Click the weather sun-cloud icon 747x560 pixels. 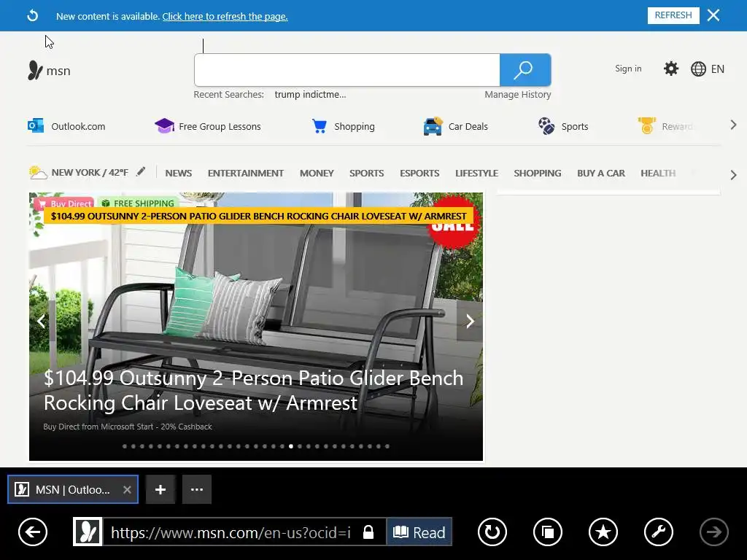[38, 172]
